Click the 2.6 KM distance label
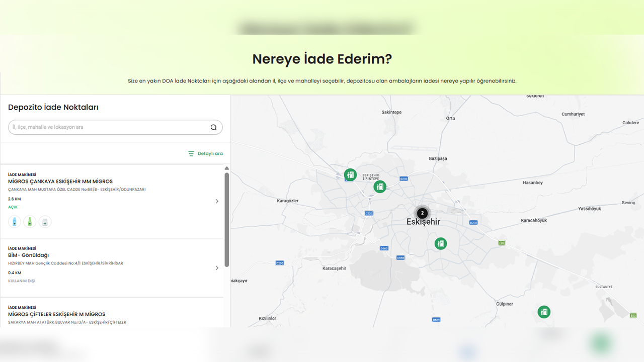The image size is (644, 362). point(15,199)
